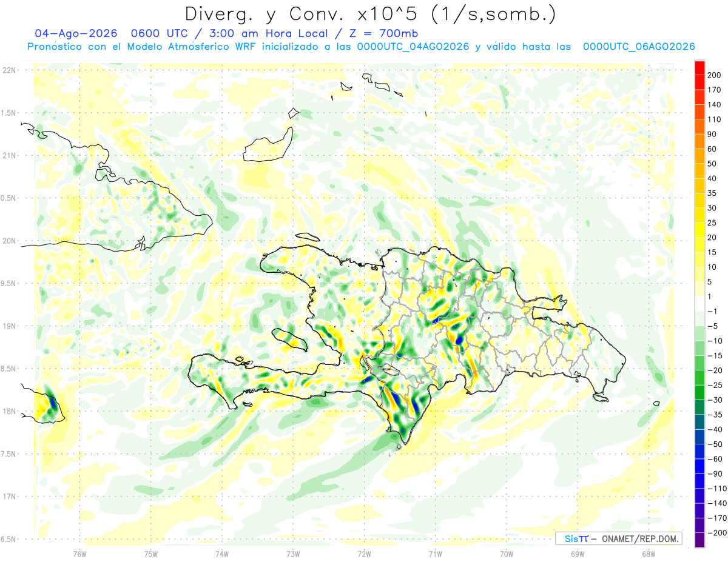Click the '70W' longitude label
The width and height of the screenshot is (728, 562).
(x=507, y=554)
